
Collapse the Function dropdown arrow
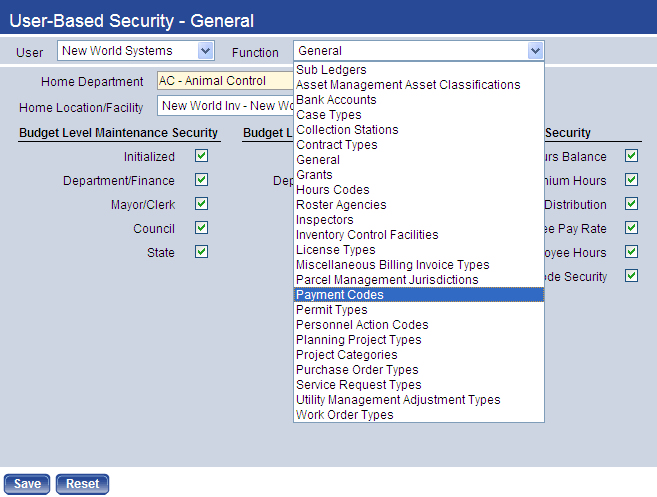pyautogui.click(x=535, y=50)
